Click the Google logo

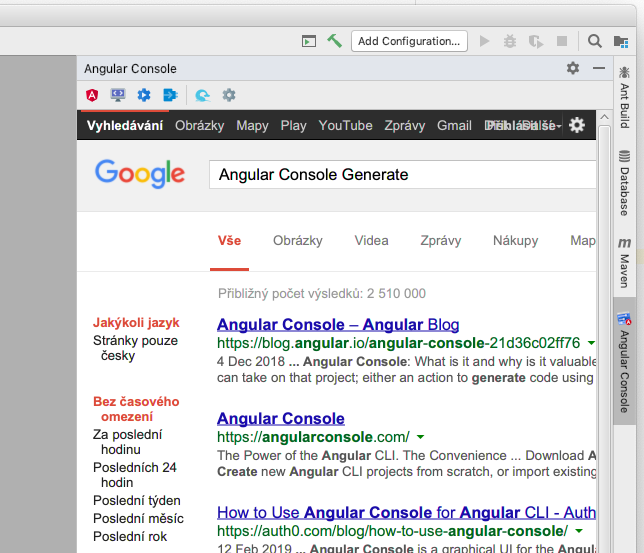140,174
